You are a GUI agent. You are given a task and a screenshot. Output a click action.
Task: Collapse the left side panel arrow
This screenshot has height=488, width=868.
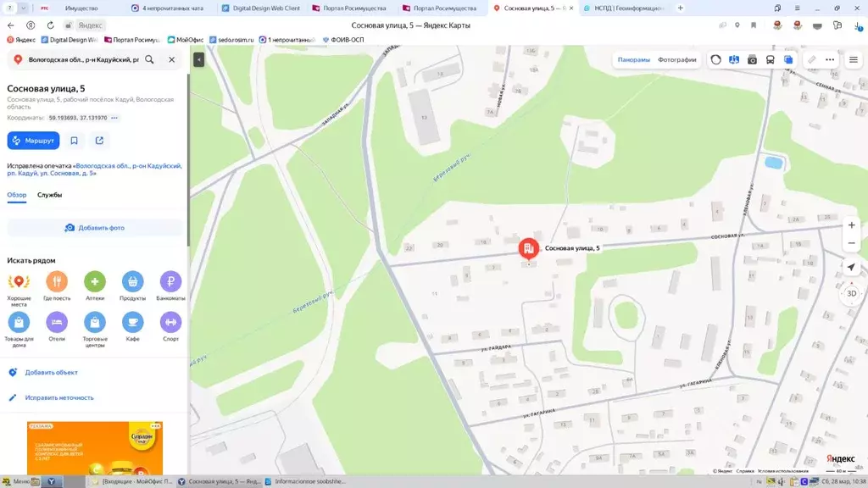pyautogui.click(x=198, y=59)
